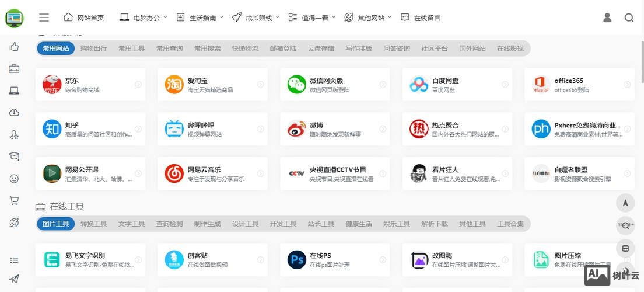Toggle the hamburger sidebar menu
The width and height of the screenshot is (644, 292).
click(x=44, y=18)
